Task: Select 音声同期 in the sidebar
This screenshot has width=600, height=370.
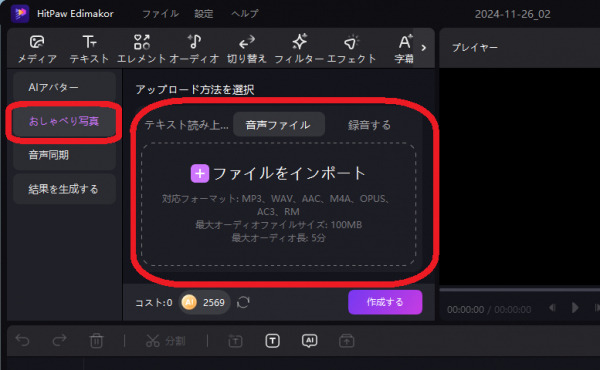Action: coord(64,155)
